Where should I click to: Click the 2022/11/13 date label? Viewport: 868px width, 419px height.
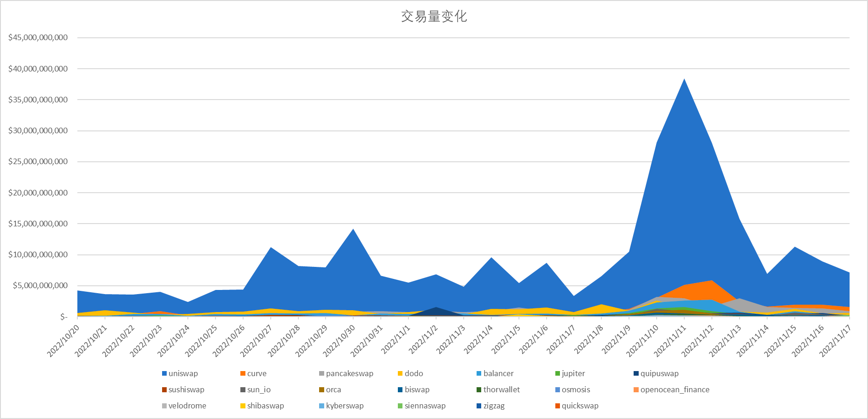coord(725,341)
